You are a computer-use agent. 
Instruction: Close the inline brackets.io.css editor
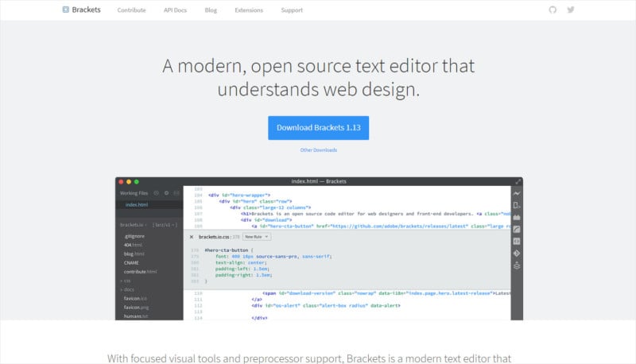(x=192, y=237)
